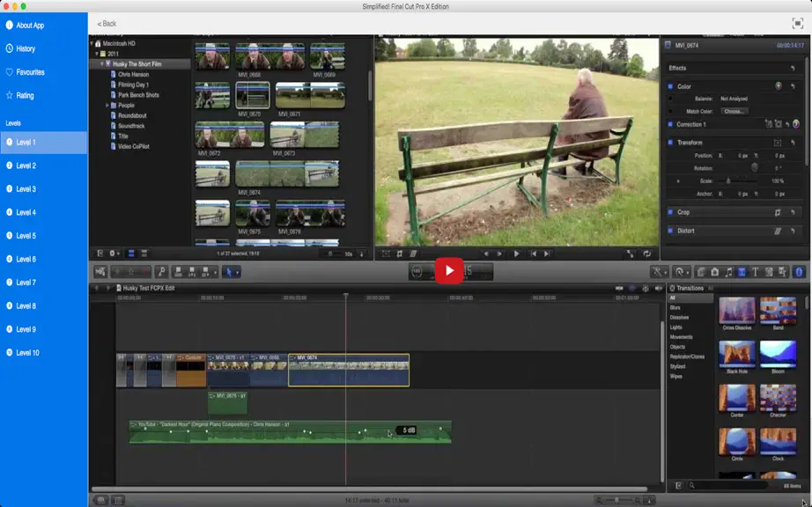Collapse the Husky The Short Film event
The width and height of the screenshot is (812, 507).
point(101,64)
